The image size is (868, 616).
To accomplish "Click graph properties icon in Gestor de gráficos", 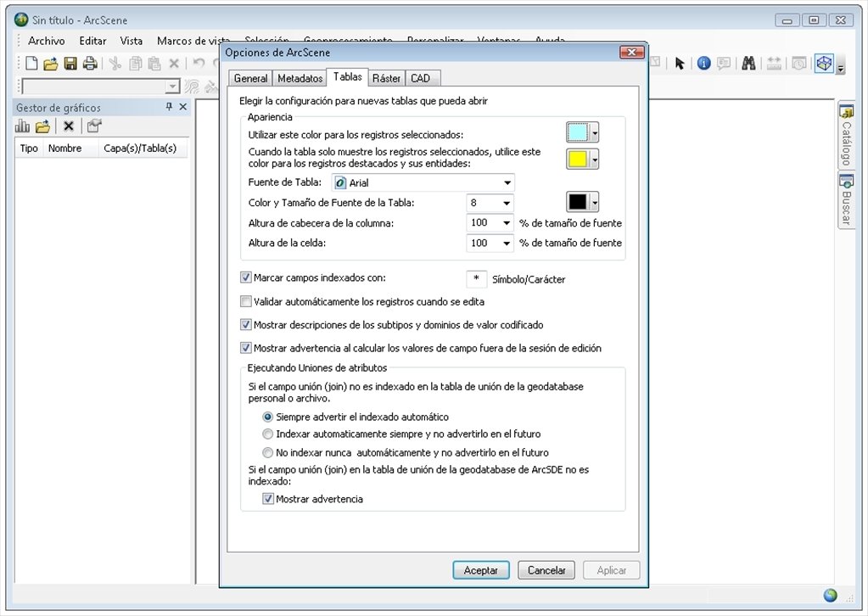I will (x=94, y=126).
